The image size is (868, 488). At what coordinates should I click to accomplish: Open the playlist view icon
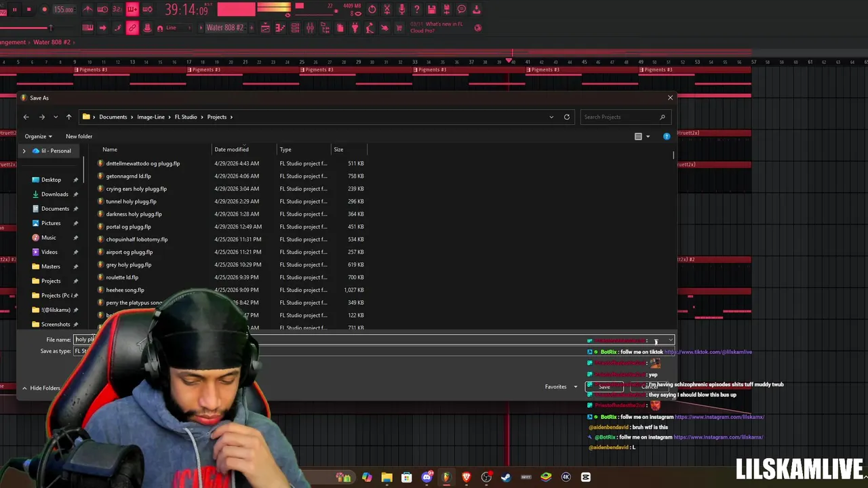coord(265,28)
